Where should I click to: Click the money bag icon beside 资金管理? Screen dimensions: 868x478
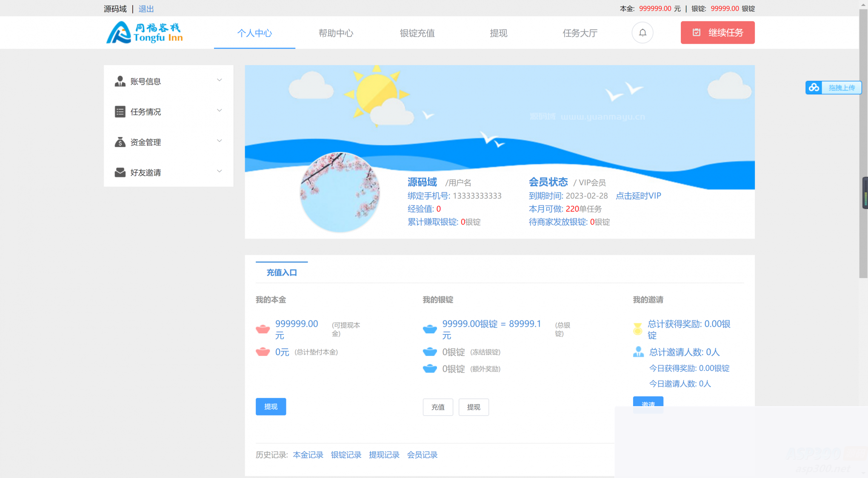point(120,142)
